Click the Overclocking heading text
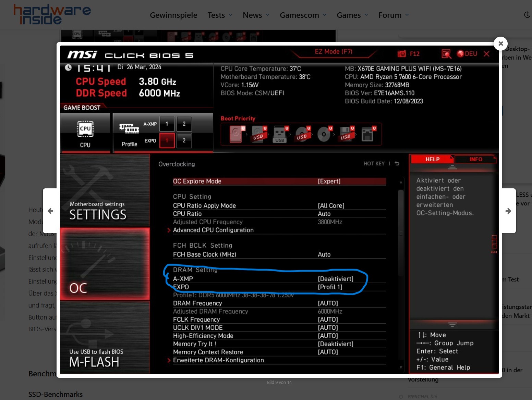 tap(177, 164)
